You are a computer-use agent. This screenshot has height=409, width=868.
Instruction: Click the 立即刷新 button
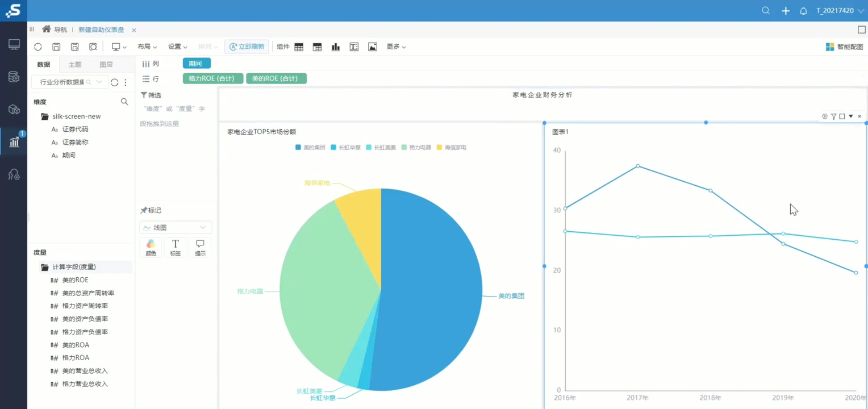pyautogui.click(x=247, y=47)
